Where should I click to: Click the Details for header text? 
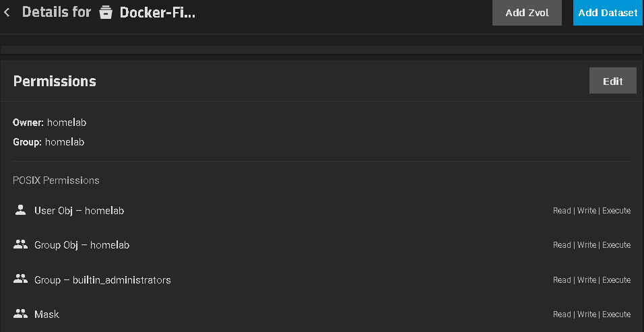click(57, 12)
